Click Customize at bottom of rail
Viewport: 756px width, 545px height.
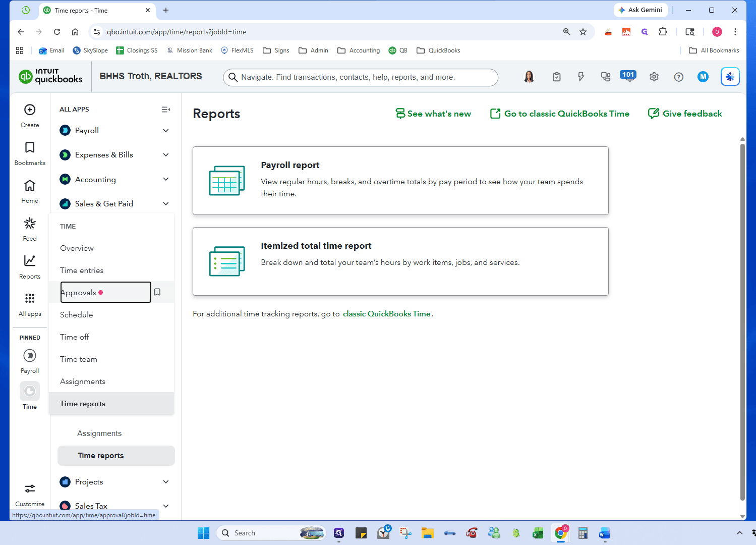point(30,495)
